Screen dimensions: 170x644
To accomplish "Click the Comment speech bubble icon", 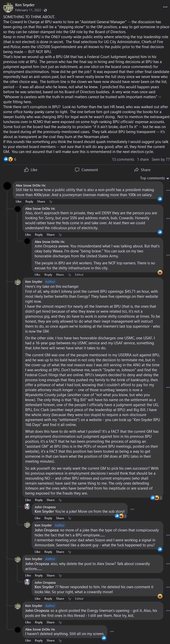I will (x=77, y=170).
